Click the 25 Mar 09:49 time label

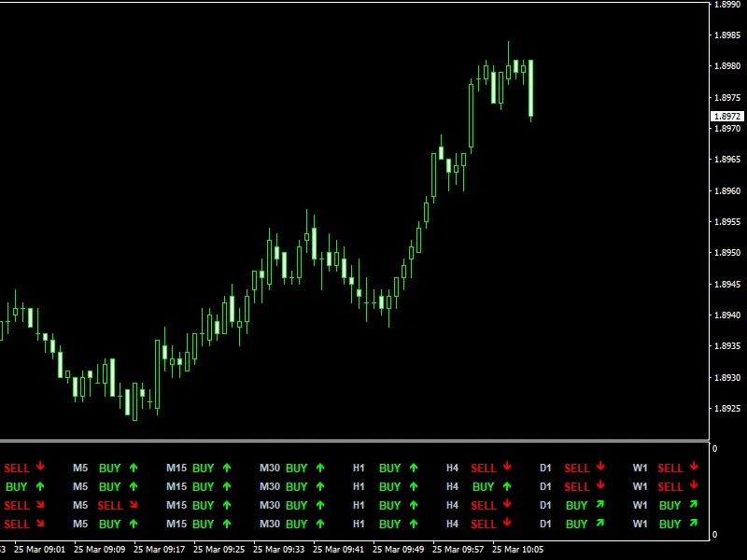pyautogui.click(x=399, y=550)
